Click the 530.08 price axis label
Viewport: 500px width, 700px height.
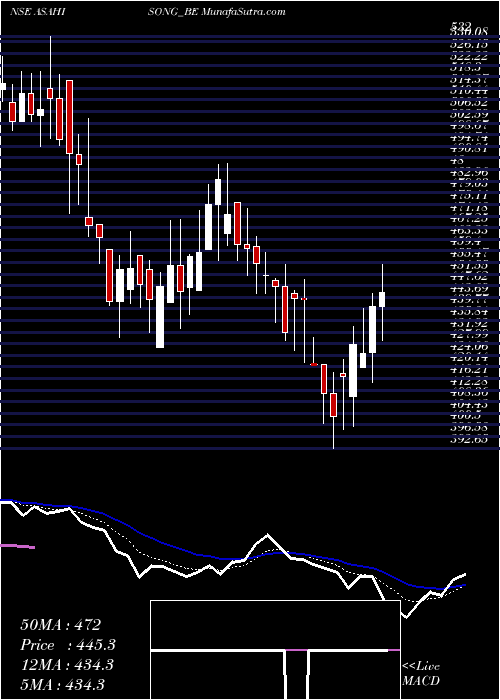tap(468, 32)
